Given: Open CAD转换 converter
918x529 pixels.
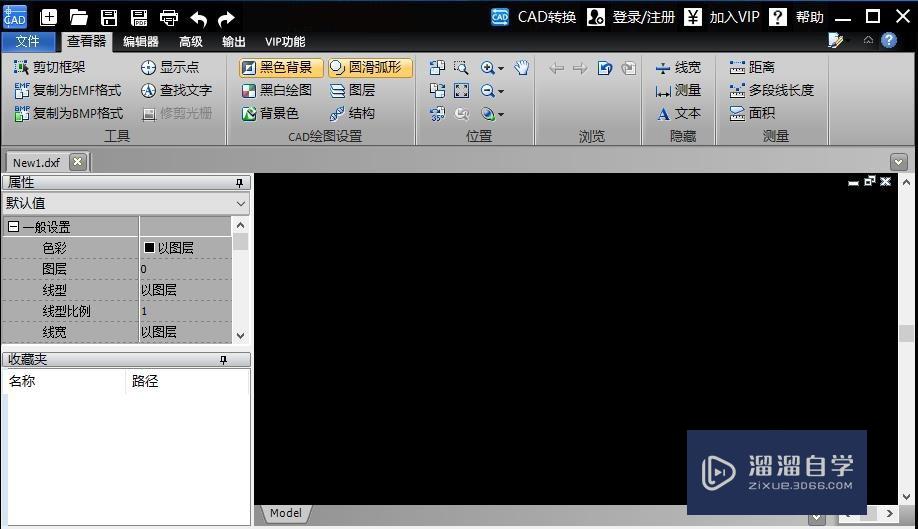Looking at the screenshot, I should pos(533,17).
